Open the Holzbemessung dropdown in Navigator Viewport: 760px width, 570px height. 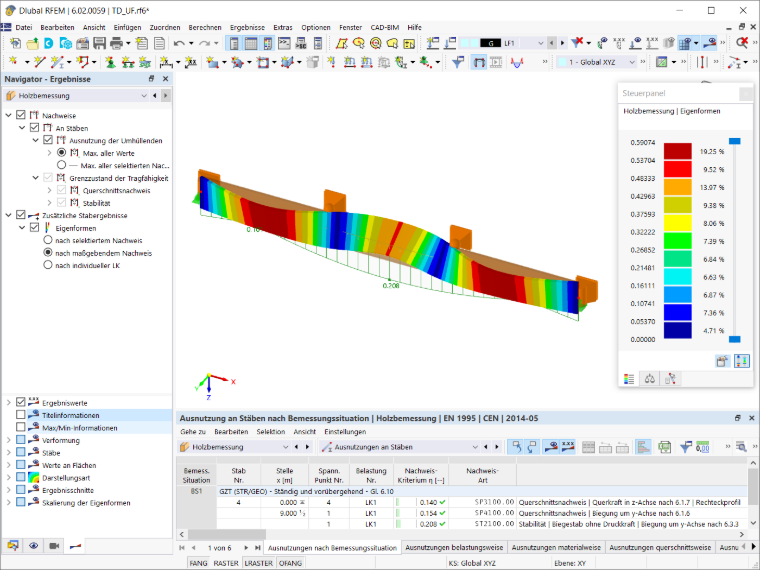[x=76, y=95]
